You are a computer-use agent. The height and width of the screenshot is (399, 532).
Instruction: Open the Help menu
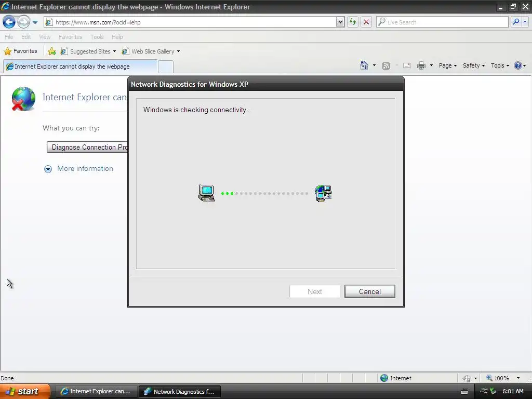(117, 37)
